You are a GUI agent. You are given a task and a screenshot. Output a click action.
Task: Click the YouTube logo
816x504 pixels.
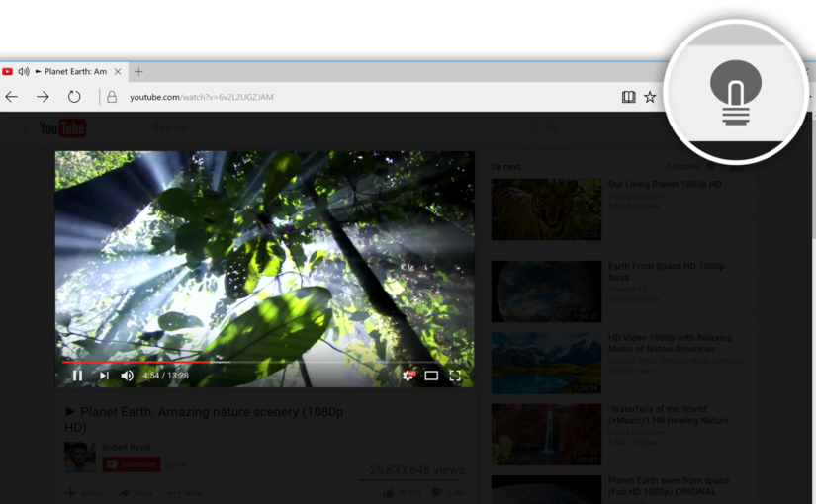(x=62, y=127)
